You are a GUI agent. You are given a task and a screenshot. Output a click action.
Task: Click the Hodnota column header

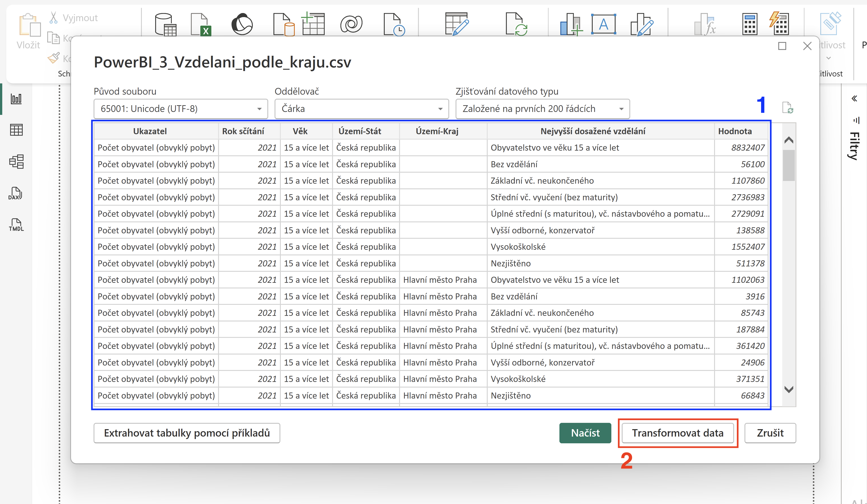point(741,131)
